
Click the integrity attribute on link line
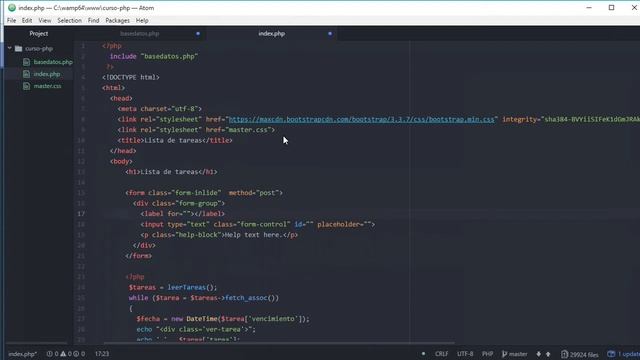[571, 119]
